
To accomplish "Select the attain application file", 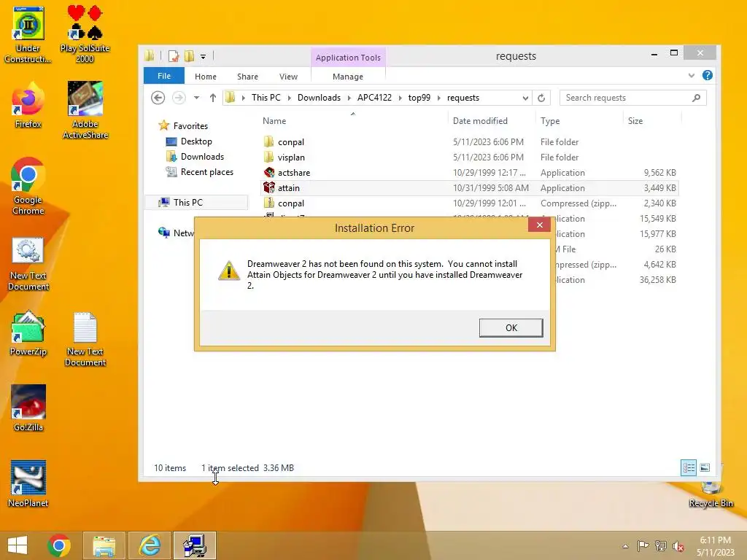I will [470, 187].
